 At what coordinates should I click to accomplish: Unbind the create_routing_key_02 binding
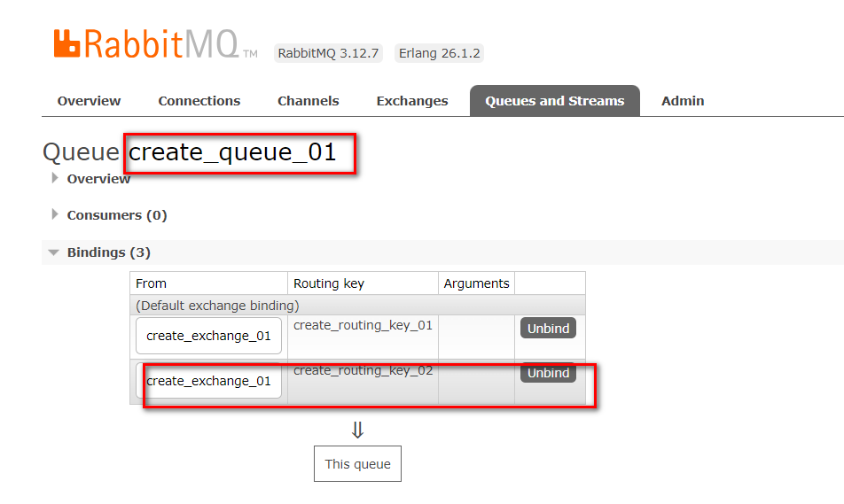click(548, 373)
